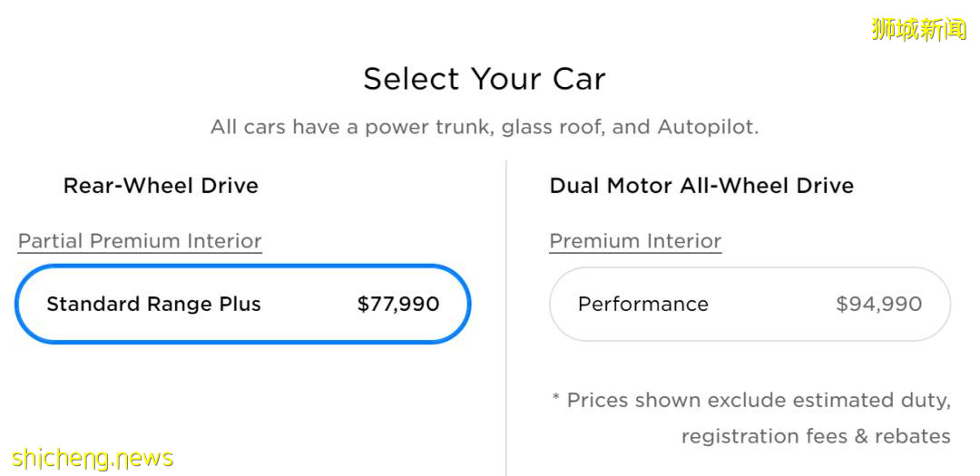Select the Standard Range Plus option
Image resolution: width=980 pixels, height=476 pixels.
(242, 305)
